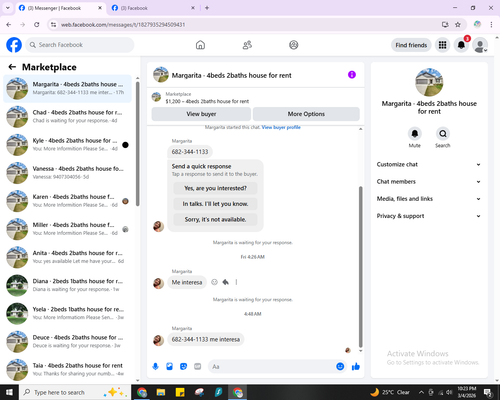
Task: Click the Find friends button
Action: pos(411,45)
